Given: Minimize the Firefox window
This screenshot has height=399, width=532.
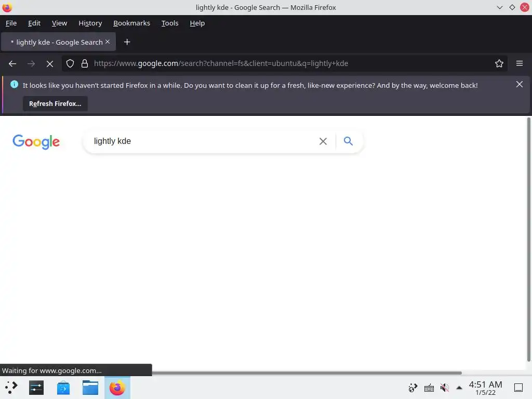Looking at the screenshot, I should tap(499, 7).
